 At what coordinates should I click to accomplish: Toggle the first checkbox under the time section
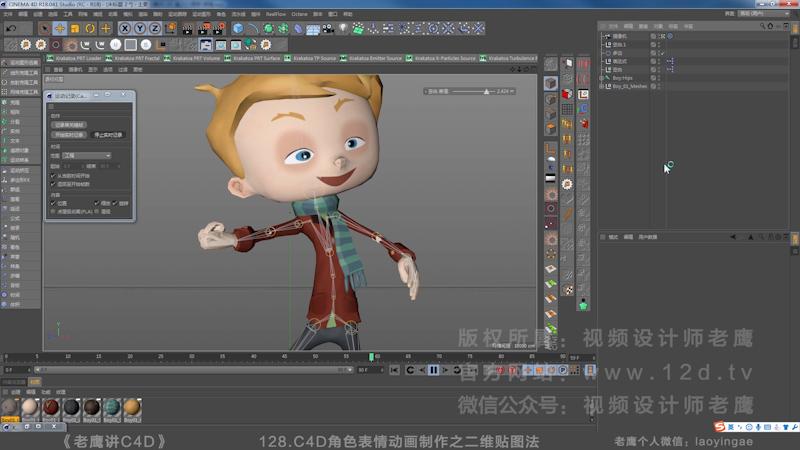(x=53, y=176)
